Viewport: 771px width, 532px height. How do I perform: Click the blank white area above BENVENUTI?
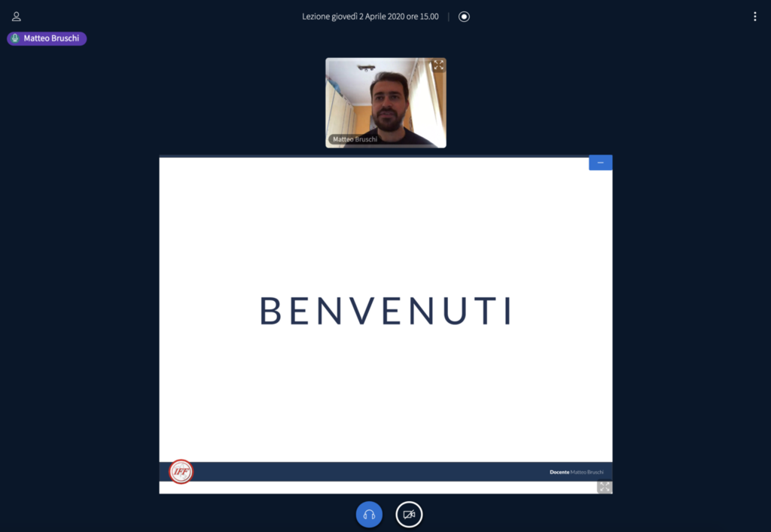click(385, 226)
